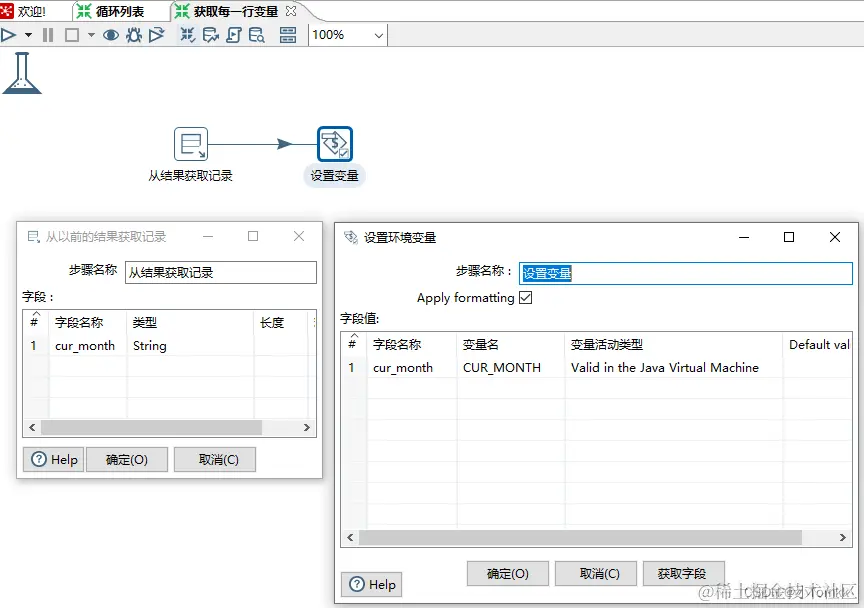Viewport: 864px width, 608px height.
Task: Minimize the 设置环境变量 dialog
Action: [744, 237]
